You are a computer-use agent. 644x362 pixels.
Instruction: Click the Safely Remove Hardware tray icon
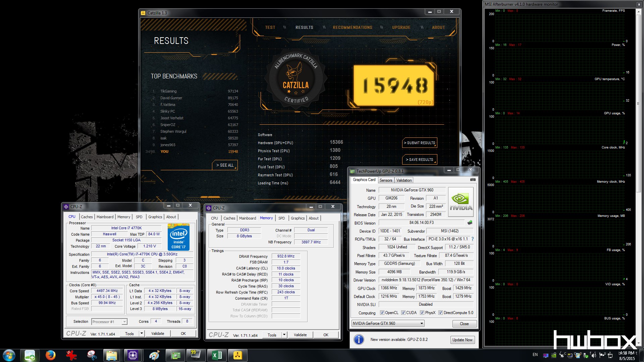586,355
